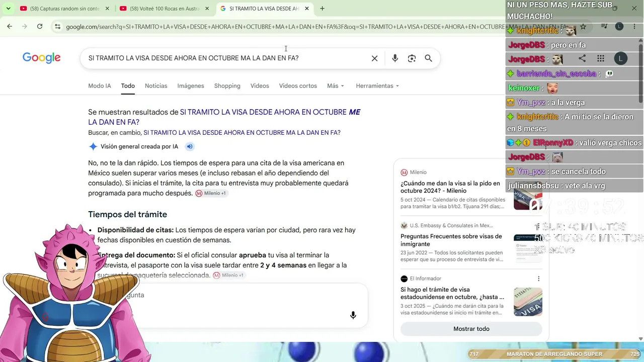Open the site information icon in address bar

tap(57, 27)
